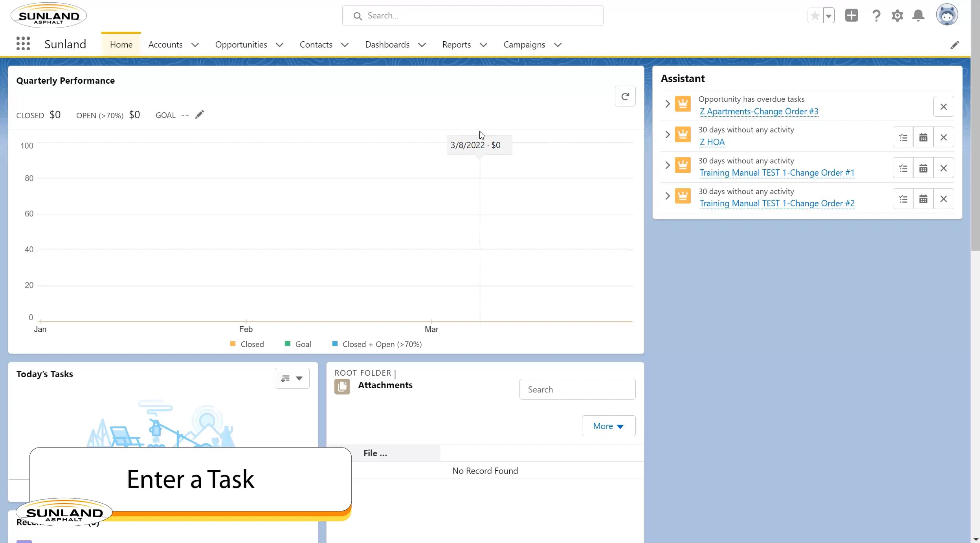
Task: Create new event for Z HOA
Action: pos(923,137)
